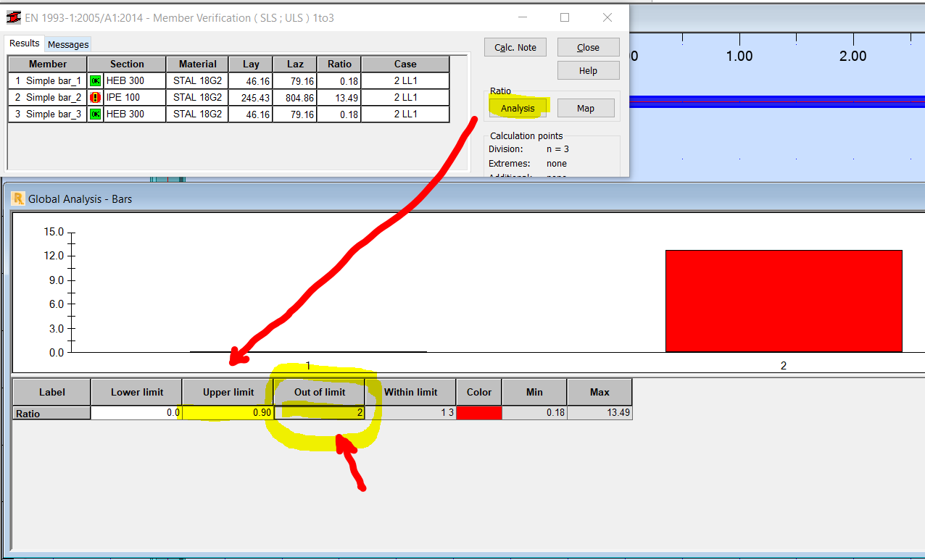The width and height of the screenshot is (925, 560).
Task: Select the Within limit value cell
Action: (410, 412)
